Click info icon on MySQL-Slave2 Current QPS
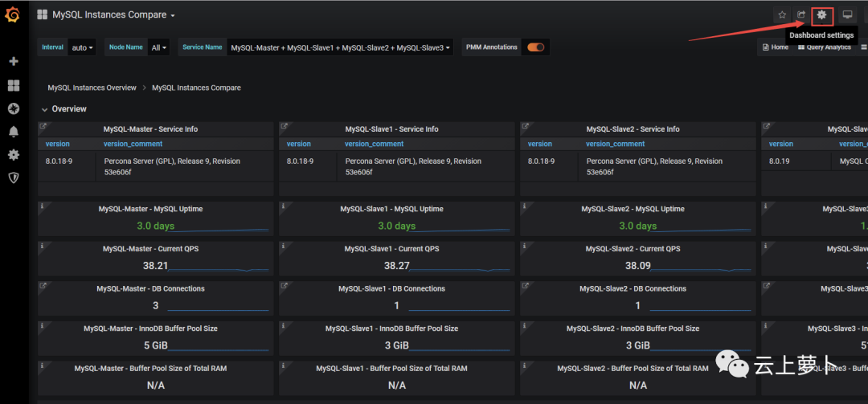The width and height of the screenshot is (868, 404). click(x=525, y=245)
